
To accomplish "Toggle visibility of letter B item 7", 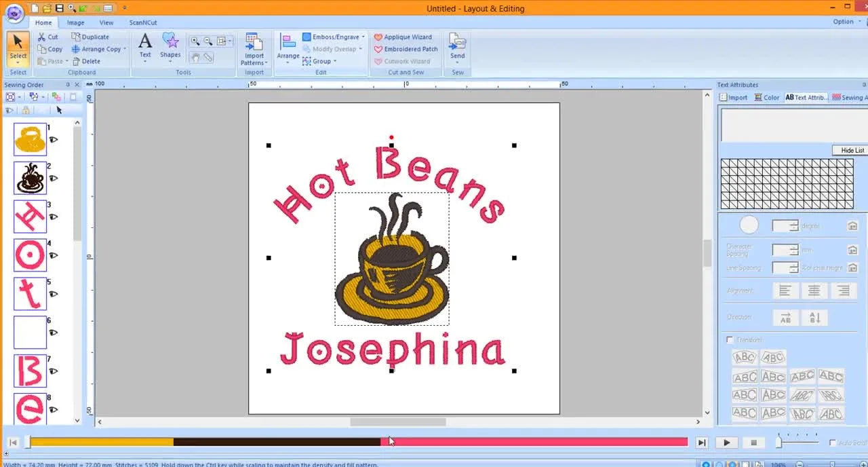I will [54, 371].
